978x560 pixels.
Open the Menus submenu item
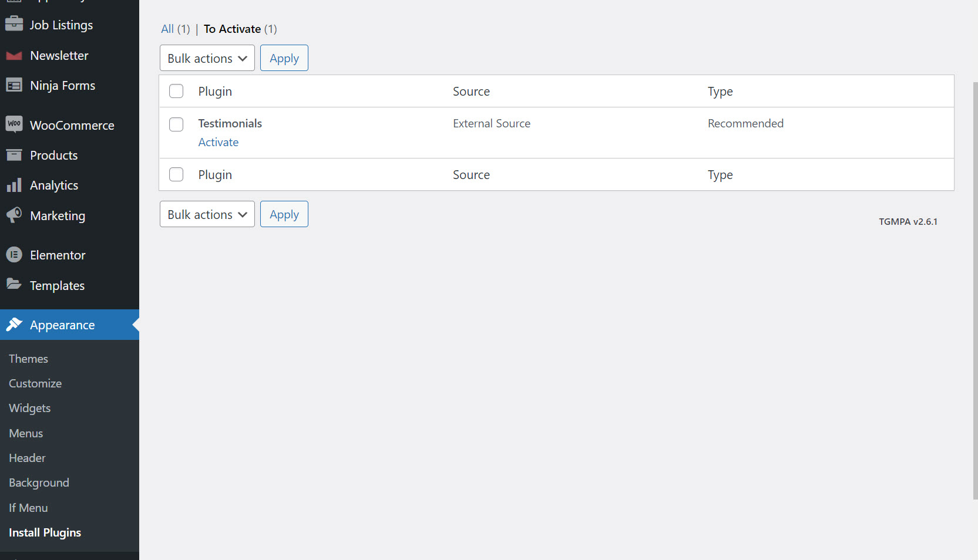coord(26,433)
